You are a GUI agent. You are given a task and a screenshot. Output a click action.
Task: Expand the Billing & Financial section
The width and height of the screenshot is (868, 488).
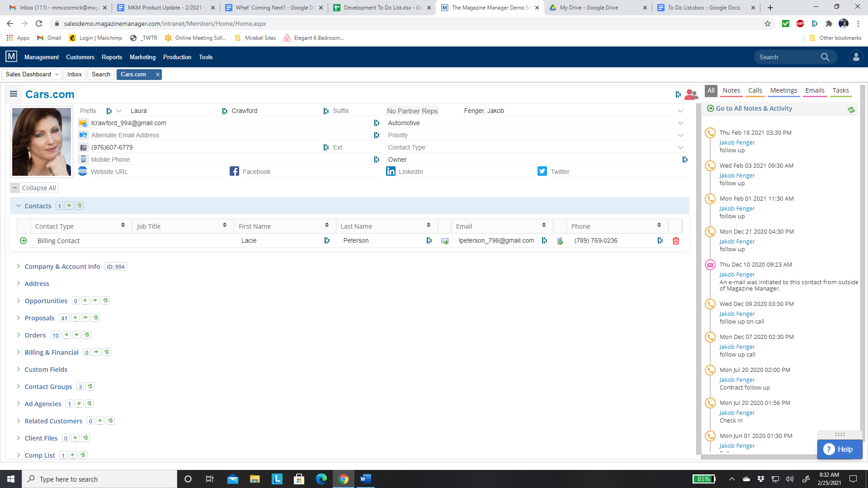pos(19,352)
